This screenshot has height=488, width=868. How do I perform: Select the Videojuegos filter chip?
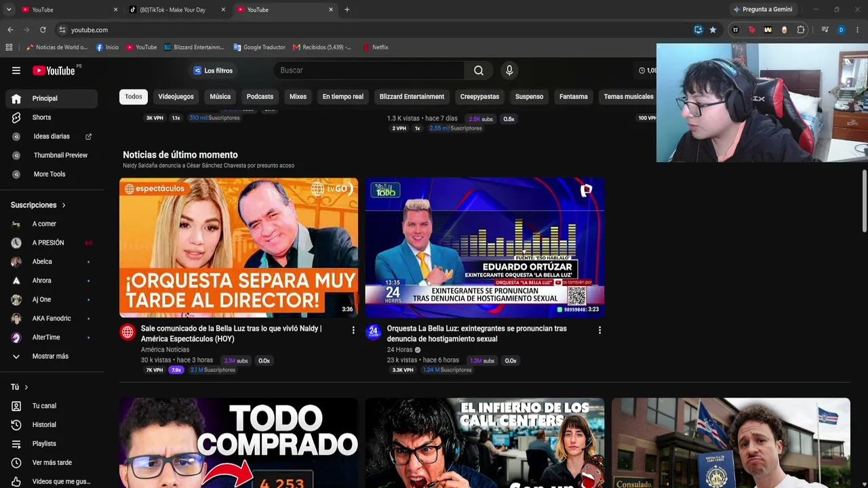[176, 97]
